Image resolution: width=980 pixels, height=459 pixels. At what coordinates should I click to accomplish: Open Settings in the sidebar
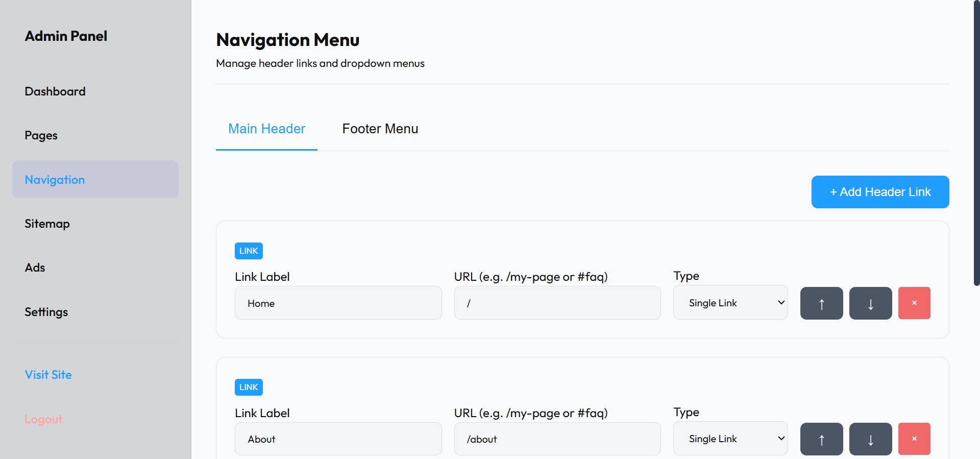click(46, 312)
